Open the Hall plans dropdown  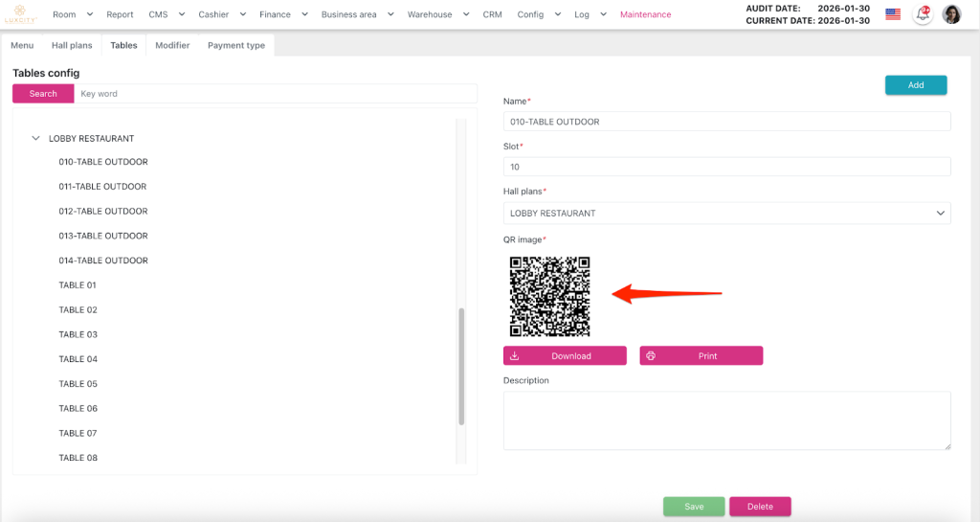point(726,213)
